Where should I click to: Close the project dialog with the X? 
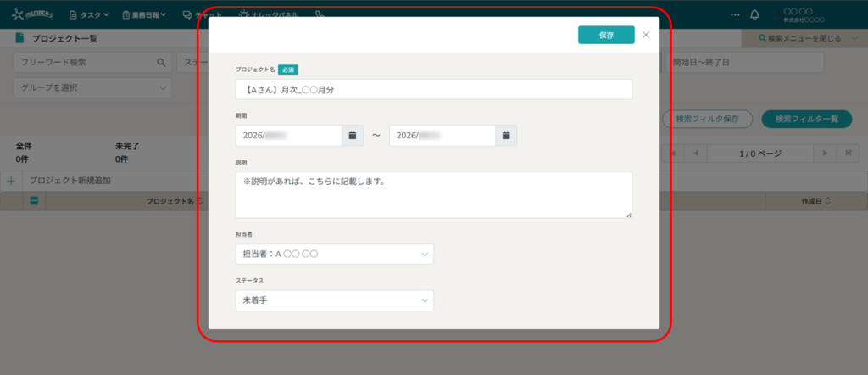645,35
